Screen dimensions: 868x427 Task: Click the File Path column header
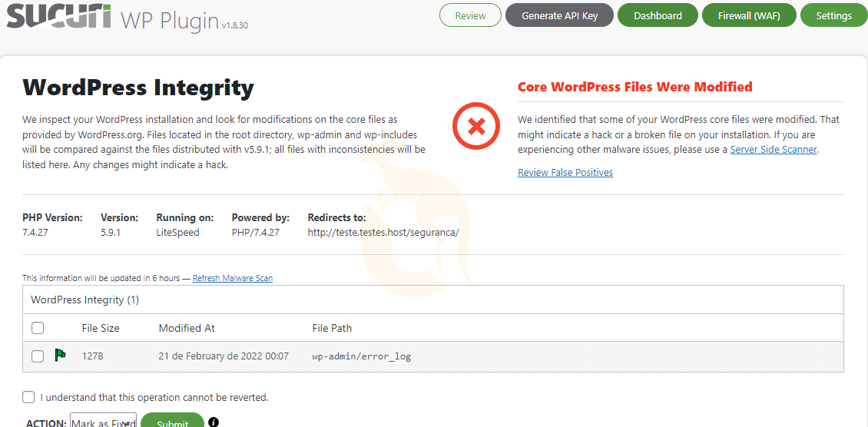(x=332, y=328)
